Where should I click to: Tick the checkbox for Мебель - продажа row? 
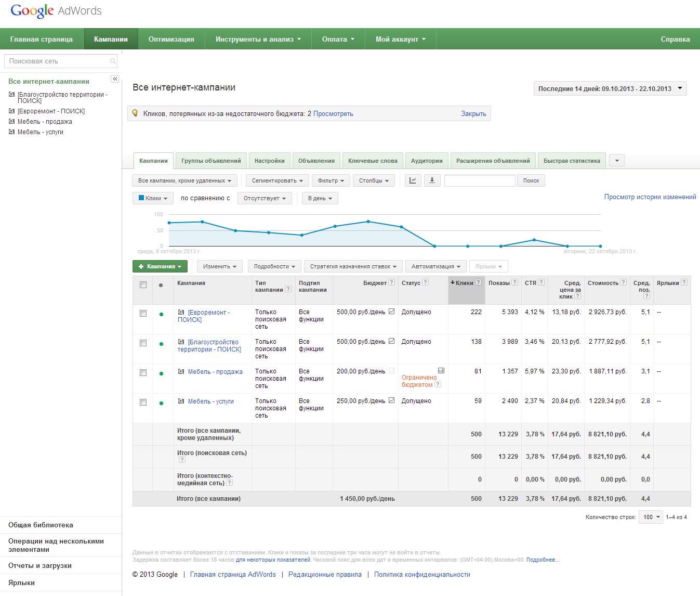143,373
